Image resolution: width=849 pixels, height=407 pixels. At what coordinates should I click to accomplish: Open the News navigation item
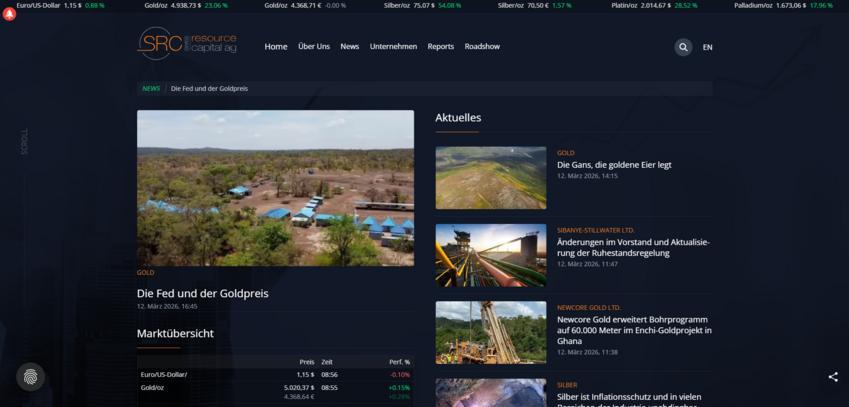(x=349, y=47)
